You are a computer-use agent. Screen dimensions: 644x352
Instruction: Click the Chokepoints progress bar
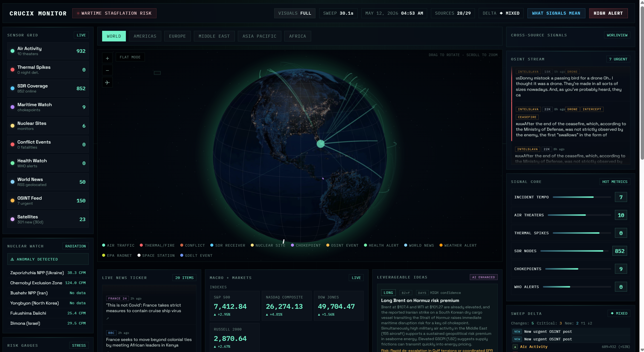tap(578, 269)
